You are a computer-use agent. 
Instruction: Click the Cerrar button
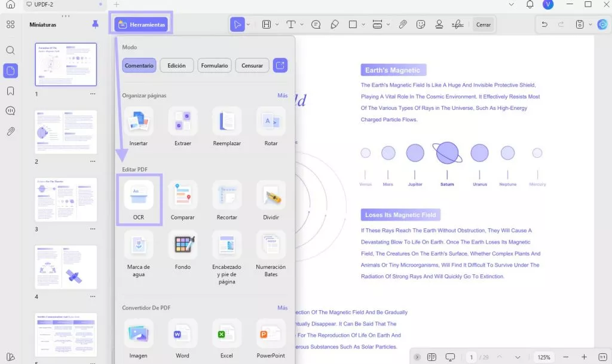pyautogui.click(x=483, y=25)
